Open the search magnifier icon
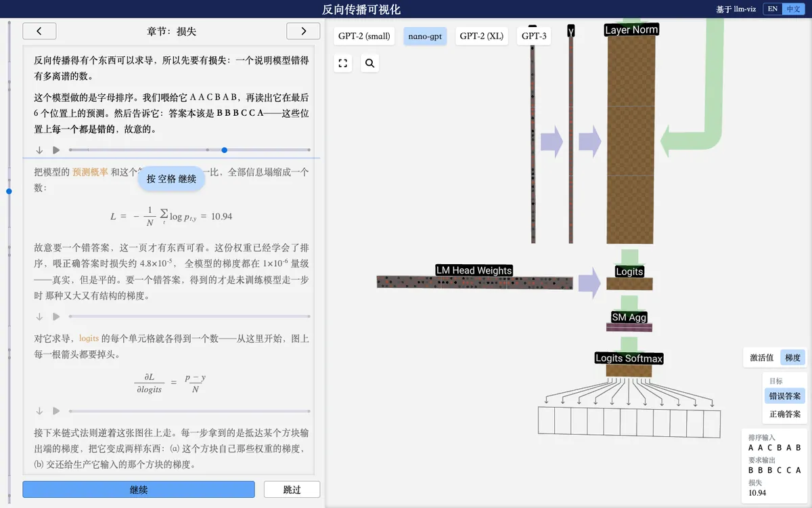 [369, 63]
